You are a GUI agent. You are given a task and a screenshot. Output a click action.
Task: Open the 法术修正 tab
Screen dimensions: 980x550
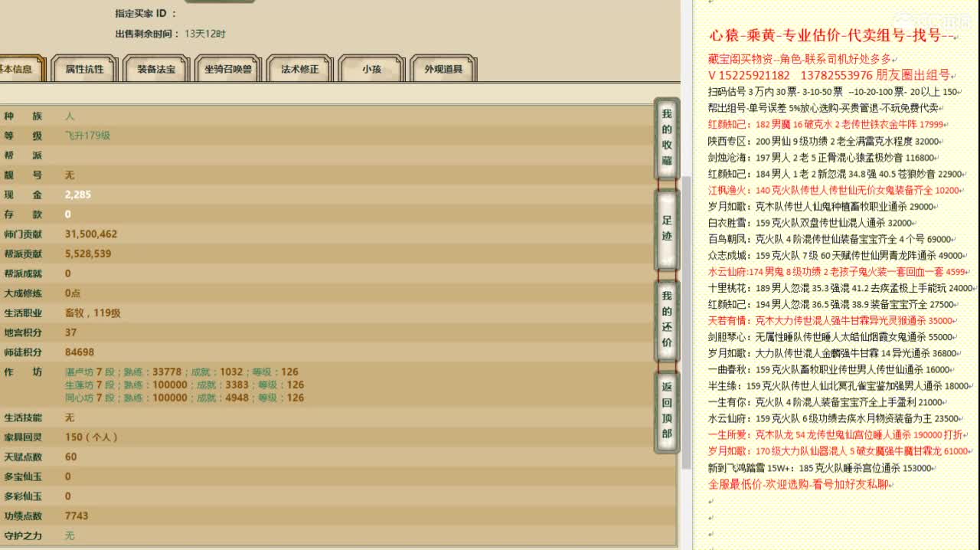tap(300, 69)
